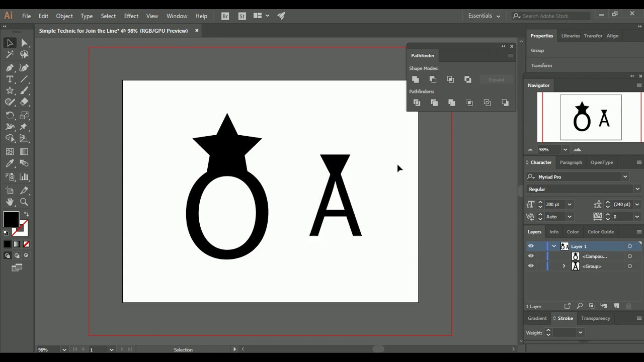Select the Eraser tool

coord(24,102)
